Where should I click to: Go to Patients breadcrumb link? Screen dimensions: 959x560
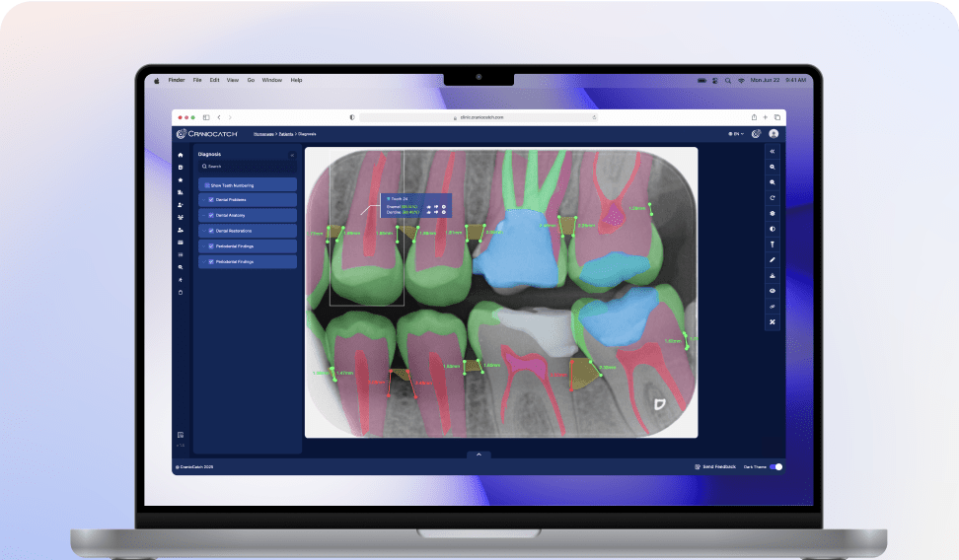286,134
